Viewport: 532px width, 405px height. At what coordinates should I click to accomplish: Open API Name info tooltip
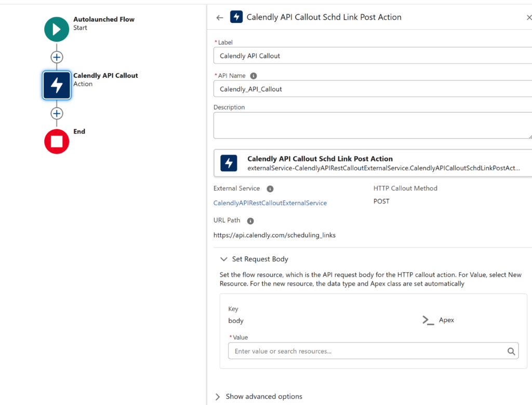pos(254,76)
